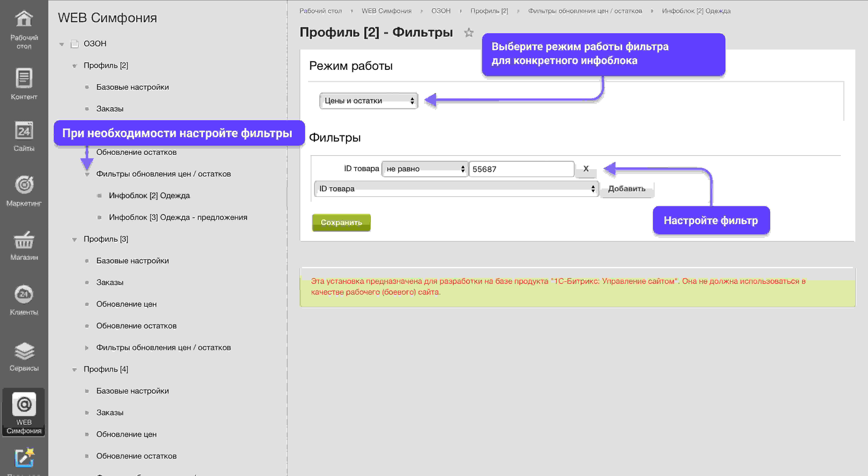Click the page icon beside ОЗОН
The height and width of the screenshot is (476, 868).
point(74,44)
